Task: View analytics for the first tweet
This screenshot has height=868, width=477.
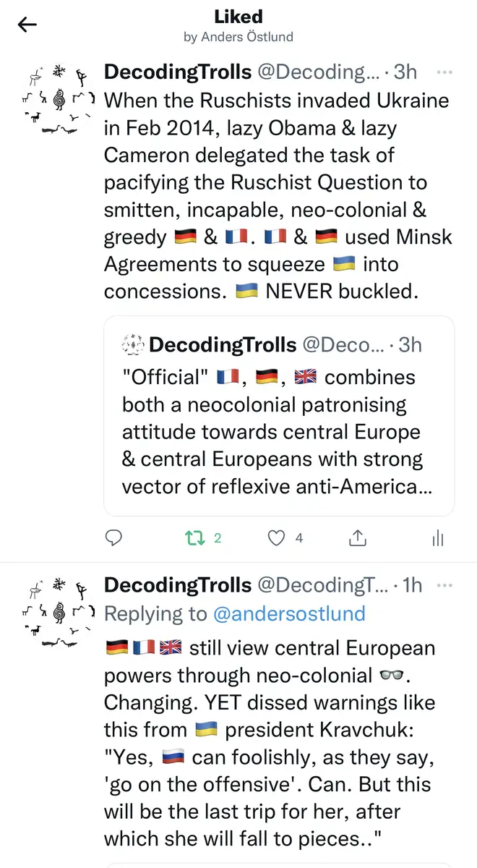Action: (437, 538)
